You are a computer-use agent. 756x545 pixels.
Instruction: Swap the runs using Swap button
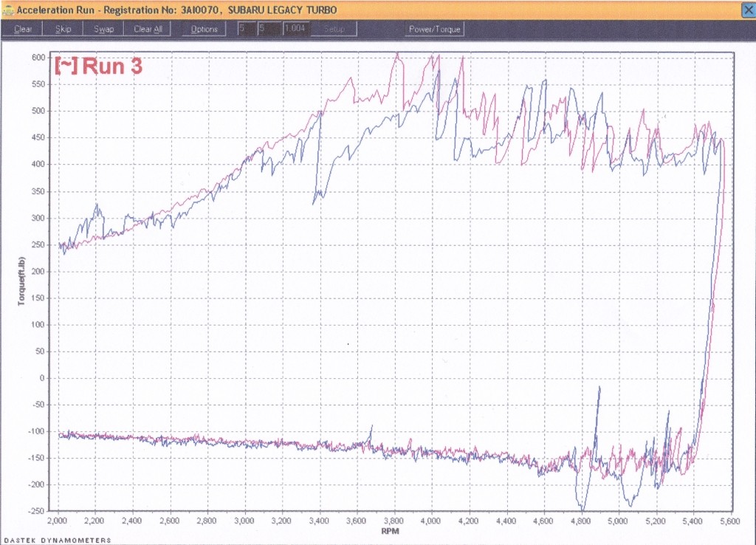coord(103,29)
